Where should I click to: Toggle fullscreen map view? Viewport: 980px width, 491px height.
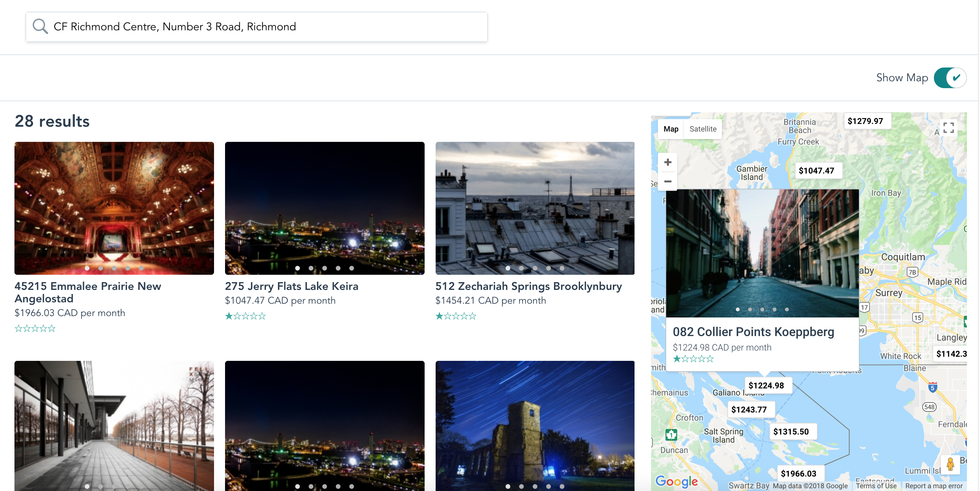(948, 127)
